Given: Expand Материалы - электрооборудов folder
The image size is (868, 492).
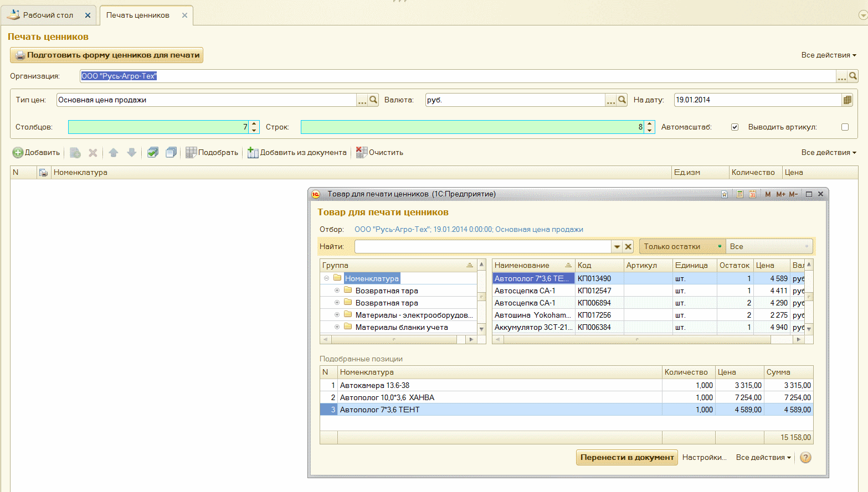Looking at the screenshot, I should click(337, 315).
